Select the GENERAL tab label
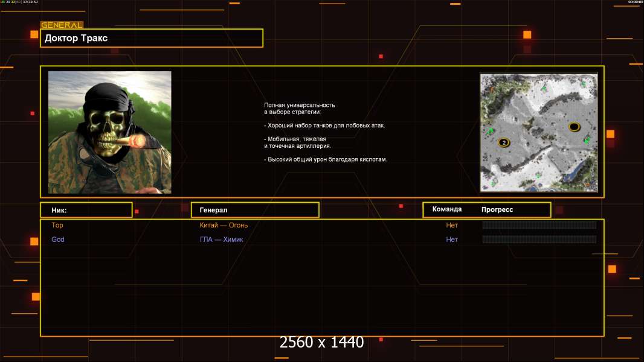The image size is (644, 362). [62, 25]
